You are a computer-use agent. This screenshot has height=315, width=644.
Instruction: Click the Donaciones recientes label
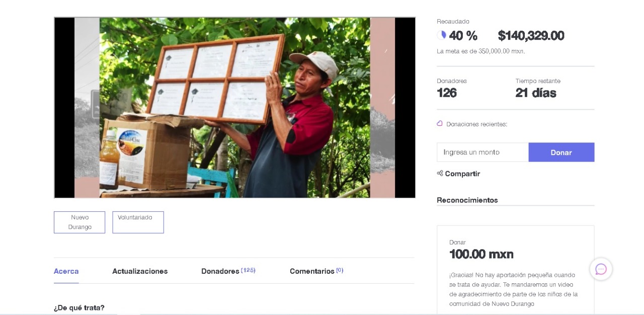[x=476, y=124]
